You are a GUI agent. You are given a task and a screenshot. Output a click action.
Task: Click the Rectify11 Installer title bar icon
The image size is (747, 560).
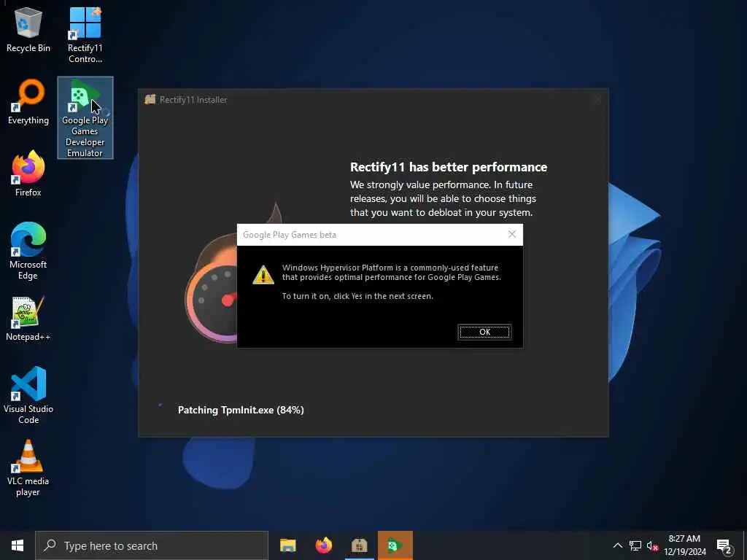(x=150, y=99)
